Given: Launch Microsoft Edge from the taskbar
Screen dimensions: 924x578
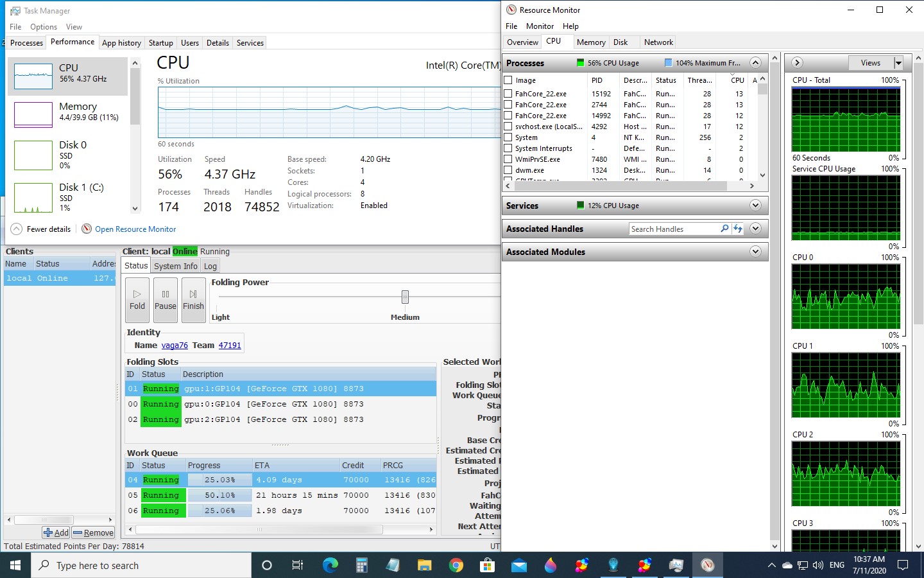Looking at the screenshot, I should 330,565.
